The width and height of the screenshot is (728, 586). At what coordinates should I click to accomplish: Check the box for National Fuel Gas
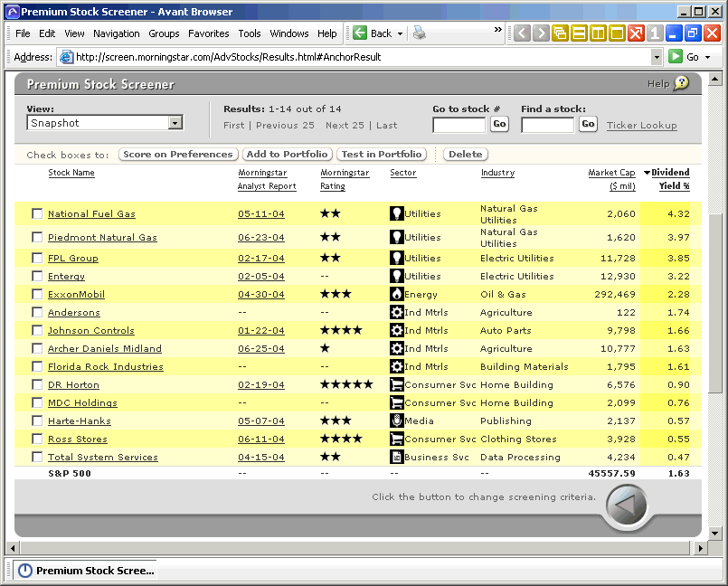click(x=37, y=214)
